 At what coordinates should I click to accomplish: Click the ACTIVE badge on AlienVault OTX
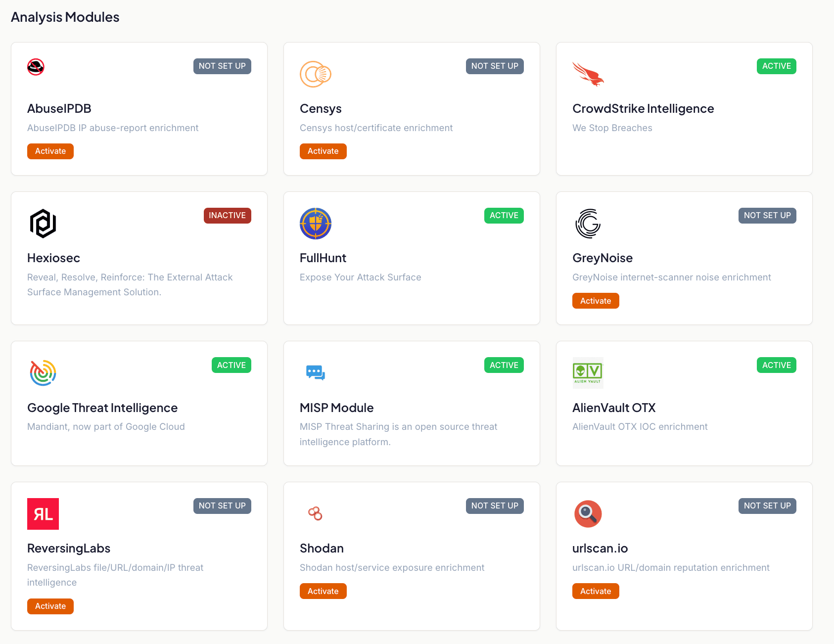click(776, 365)
